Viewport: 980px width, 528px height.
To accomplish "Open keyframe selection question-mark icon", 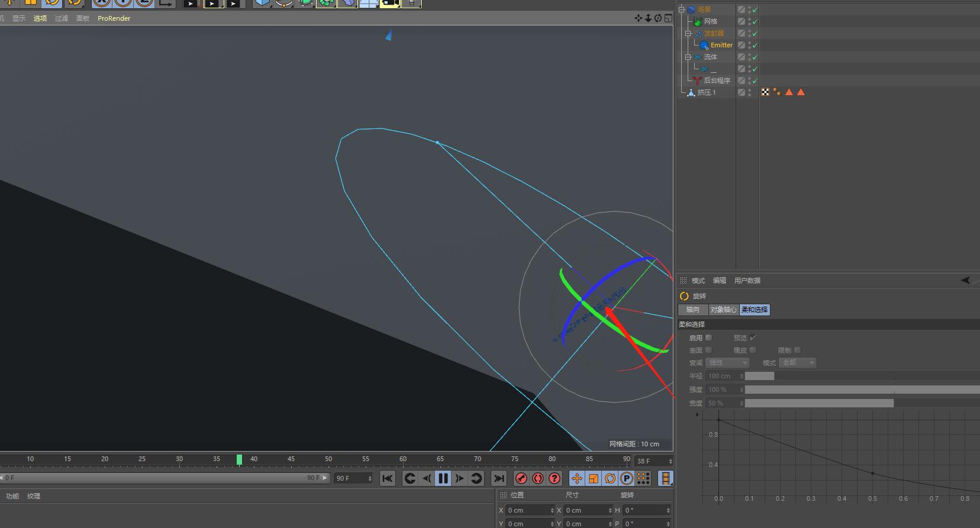I will point(555,478).
